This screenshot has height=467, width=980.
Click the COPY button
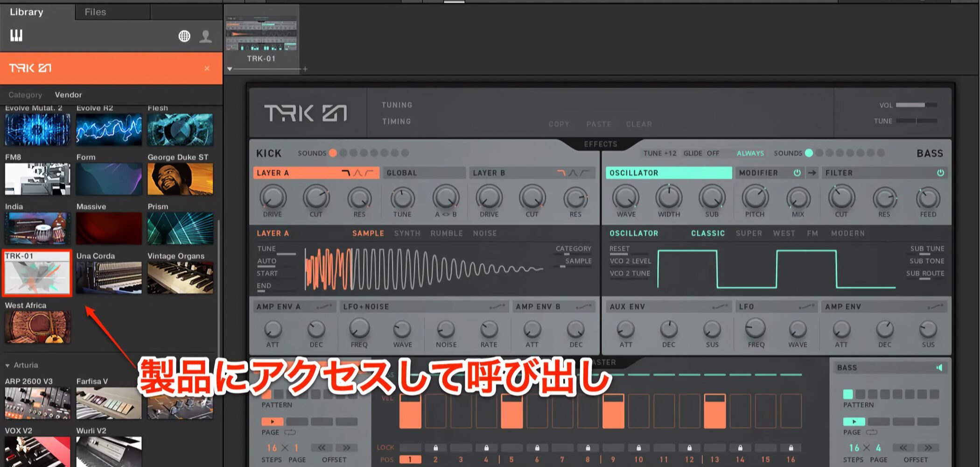point(559,124)
